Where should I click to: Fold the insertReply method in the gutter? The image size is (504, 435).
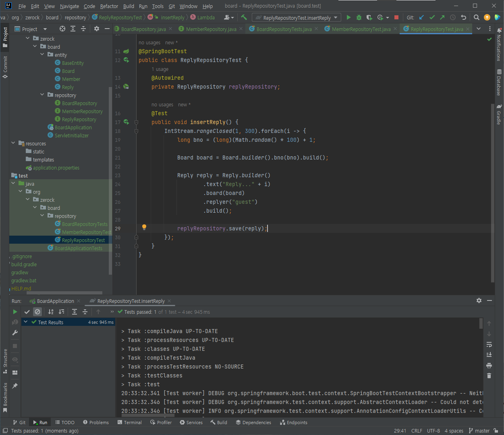136,122
